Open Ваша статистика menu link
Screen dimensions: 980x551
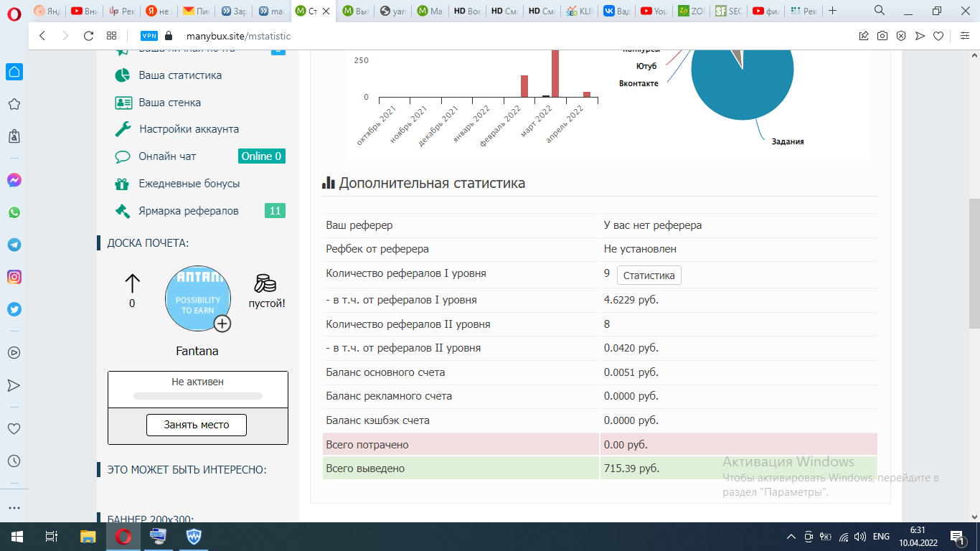(x=179, y=75)
